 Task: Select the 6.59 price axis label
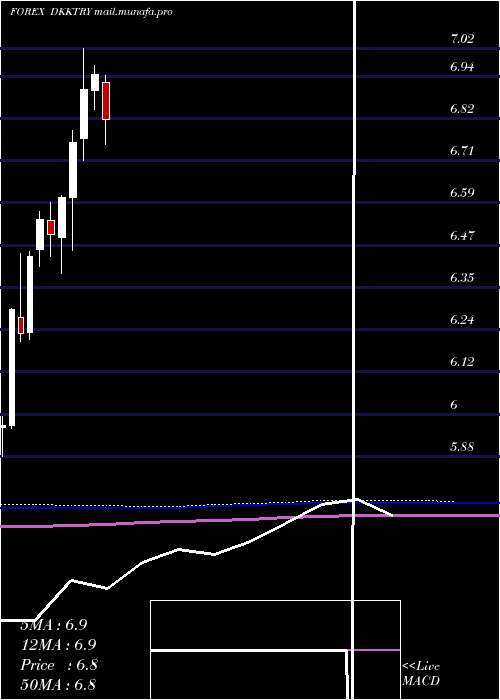click(462, 193)
